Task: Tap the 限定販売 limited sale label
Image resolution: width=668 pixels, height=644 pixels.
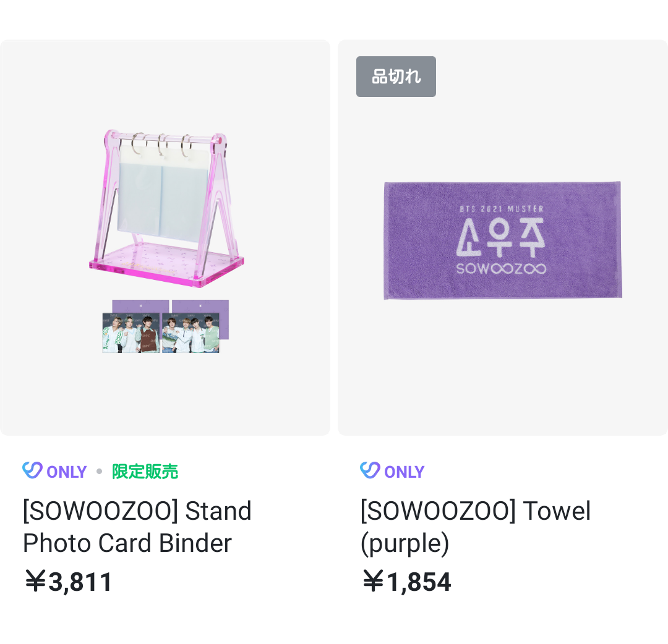Action: (145, 472)
